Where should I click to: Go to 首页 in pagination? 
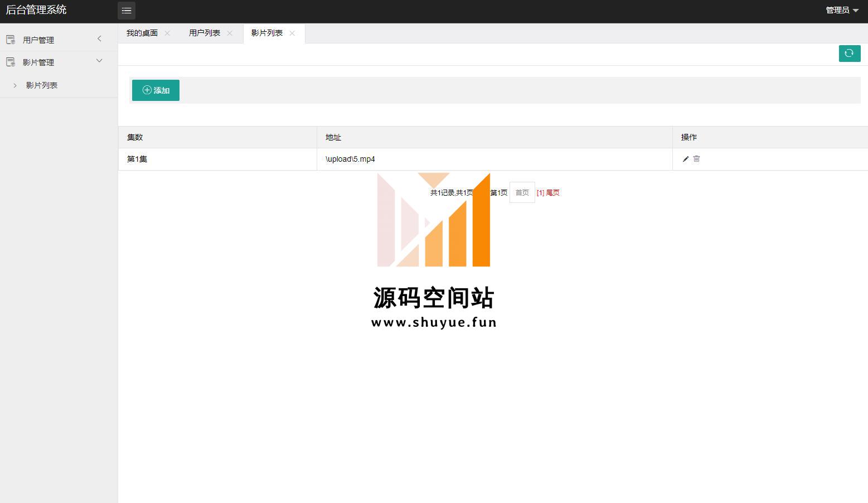click(x=522, y=192)
